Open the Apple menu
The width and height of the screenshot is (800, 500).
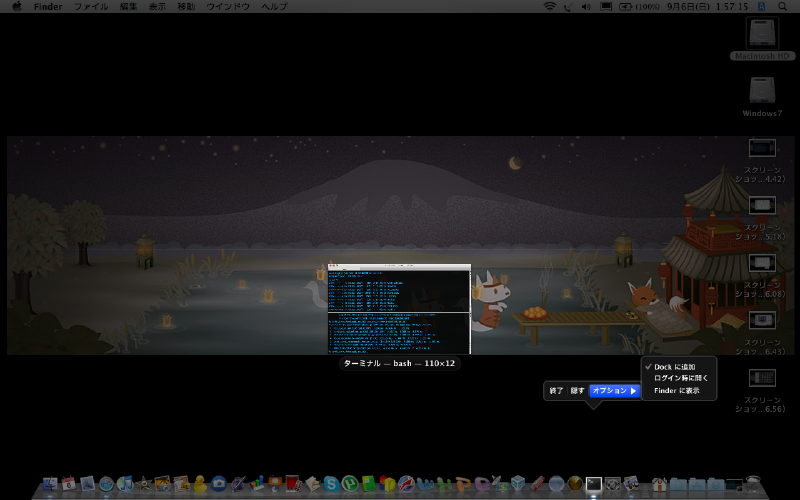click(x=16, y=7)
